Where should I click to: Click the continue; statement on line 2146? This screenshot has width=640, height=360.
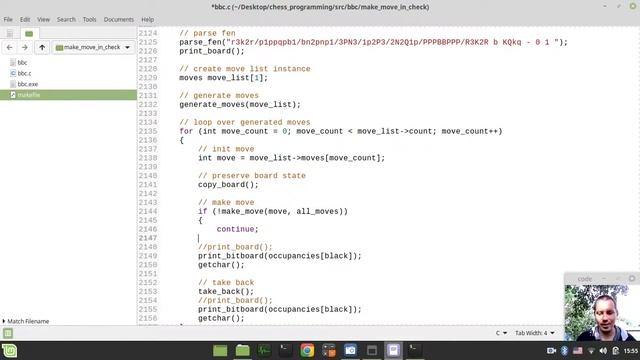click(237, 229)
